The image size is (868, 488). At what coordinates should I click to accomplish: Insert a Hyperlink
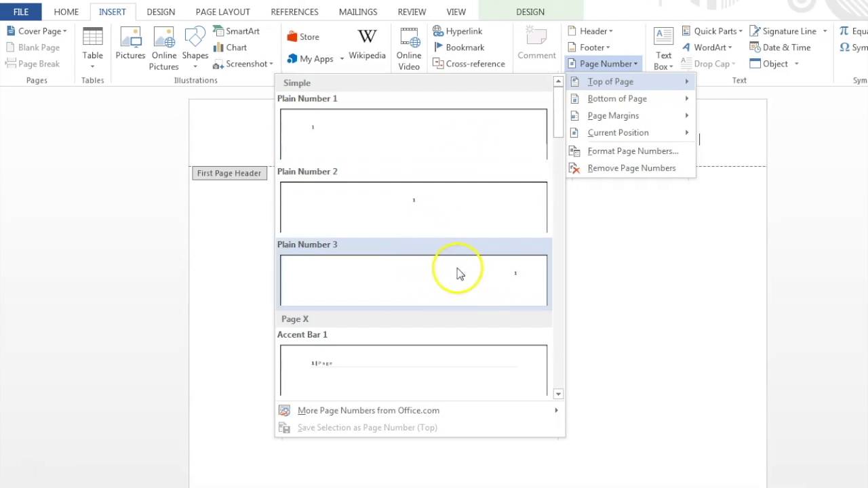pyautogui.click(x=458, y=31)
